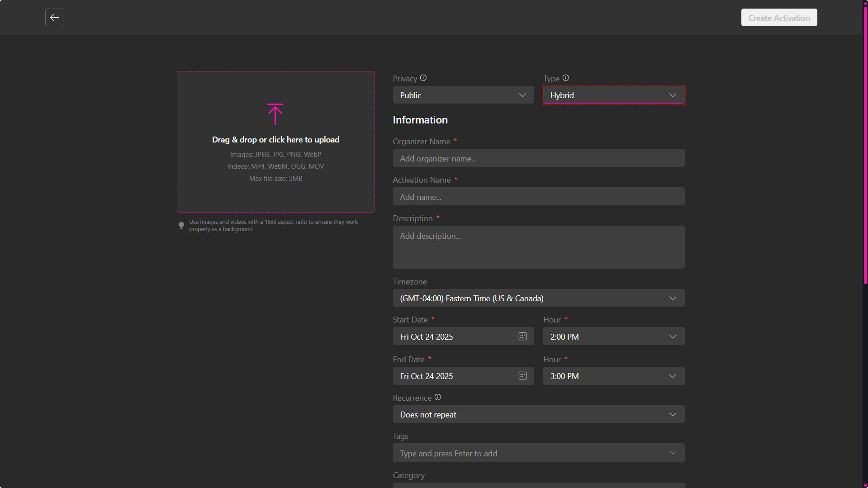
Task: Click the Type info icon
Action: click(x=565, y=78)
